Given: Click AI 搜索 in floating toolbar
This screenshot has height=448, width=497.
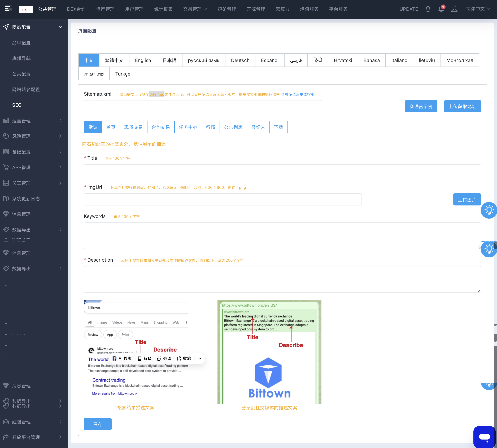Looking at the screenshot, I should [122, 358].
